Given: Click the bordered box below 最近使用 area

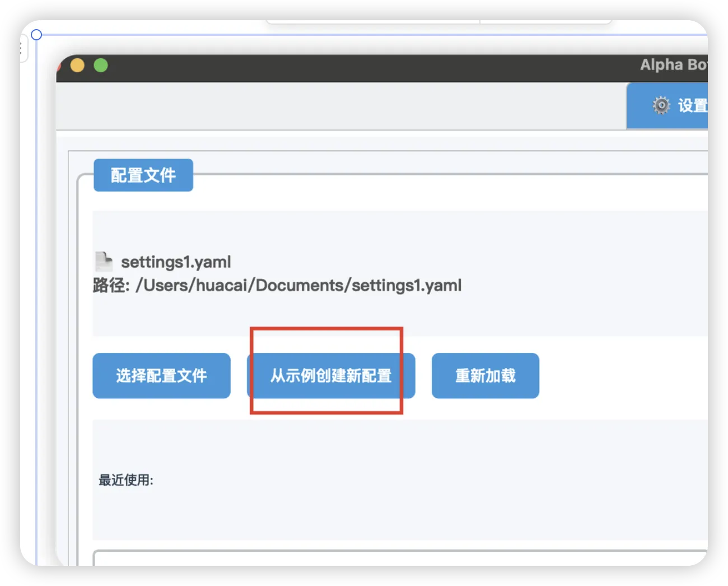Looking at the screenshot, I should (392, 558).
